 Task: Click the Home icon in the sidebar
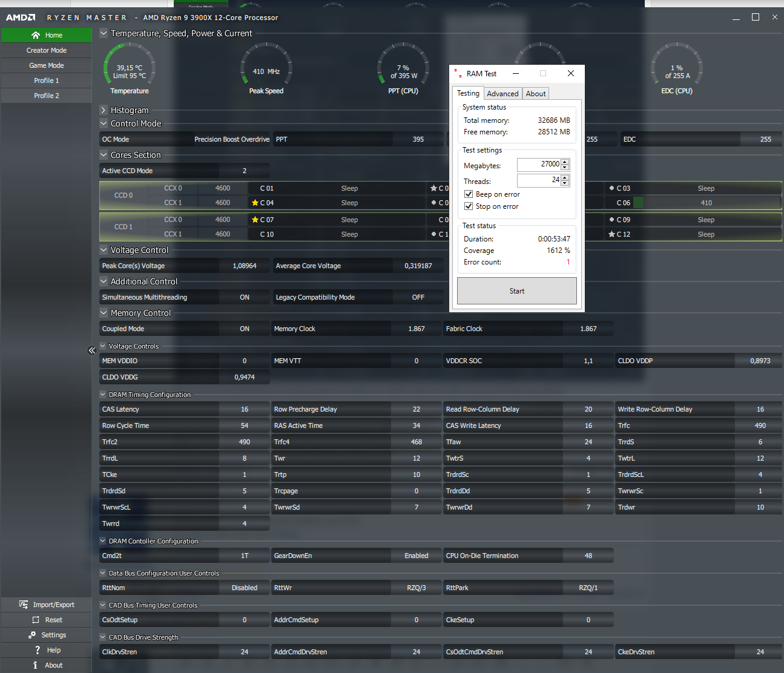(36, 35)
